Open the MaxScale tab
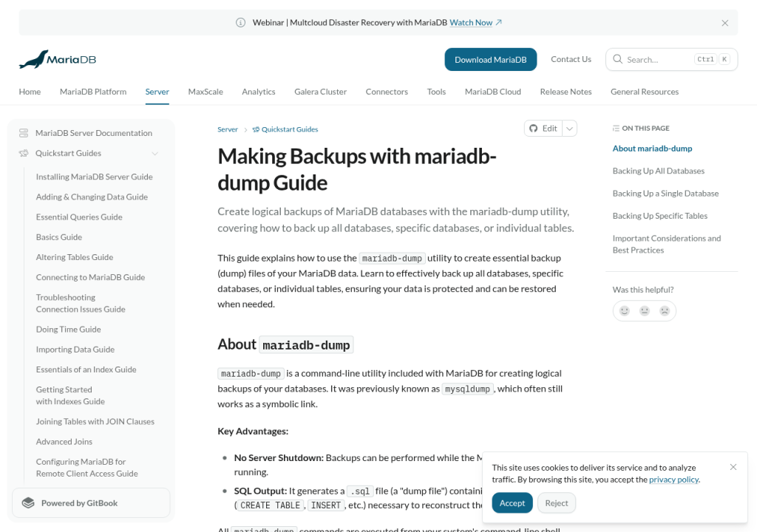 [206, 92]
